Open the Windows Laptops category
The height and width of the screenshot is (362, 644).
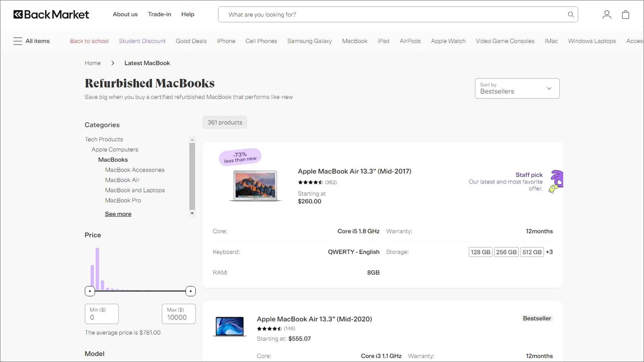pyautogui.click(x=592, y=41)
